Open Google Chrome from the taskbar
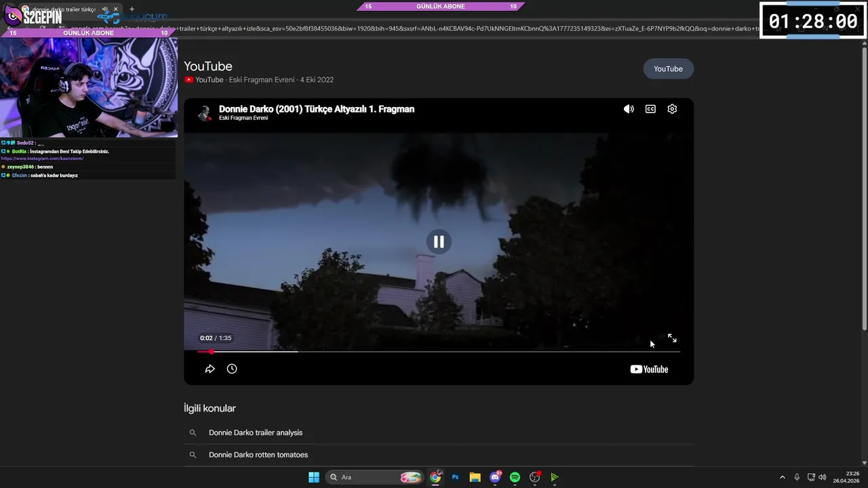Image resolution: width=868 pixels, height=488 pixels. [435, 477]
